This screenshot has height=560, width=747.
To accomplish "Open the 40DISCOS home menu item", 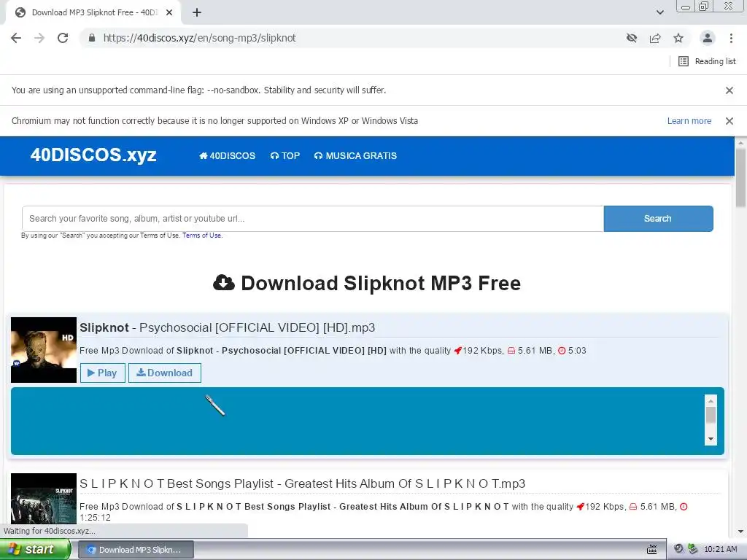I will click(x=228, y=156).
